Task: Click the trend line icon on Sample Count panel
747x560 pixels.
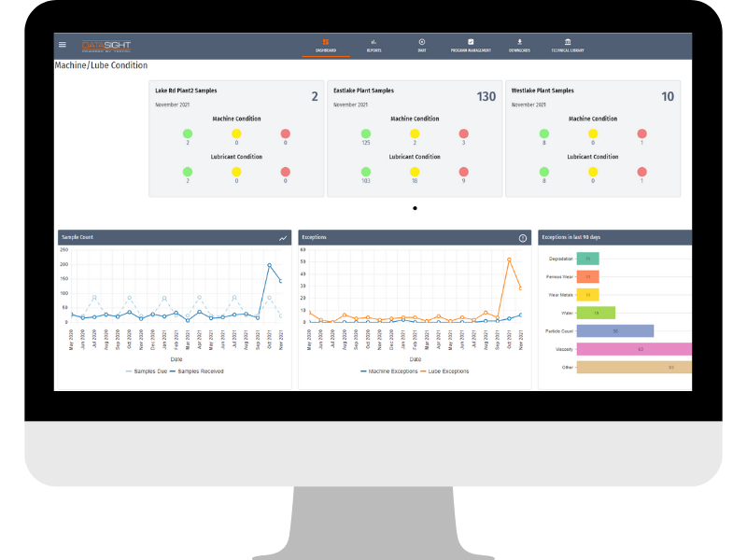Action: (x=283, y=238)
